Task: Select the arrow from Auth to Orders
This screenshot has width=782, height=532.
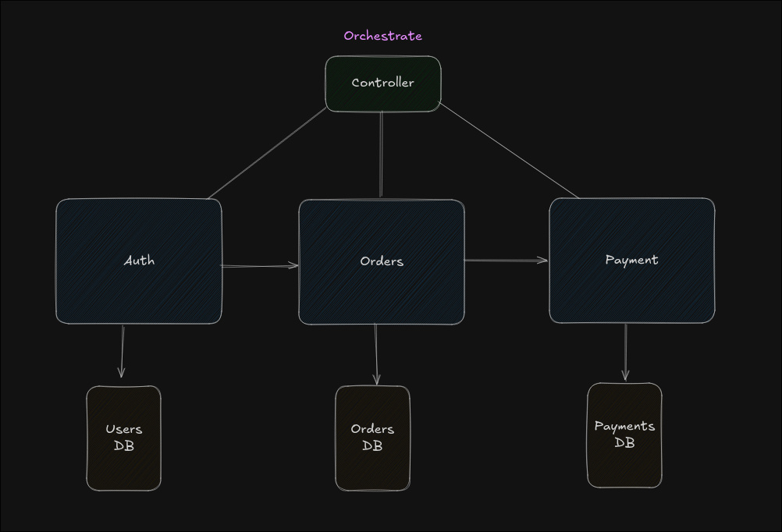Action: pos(258,266)
